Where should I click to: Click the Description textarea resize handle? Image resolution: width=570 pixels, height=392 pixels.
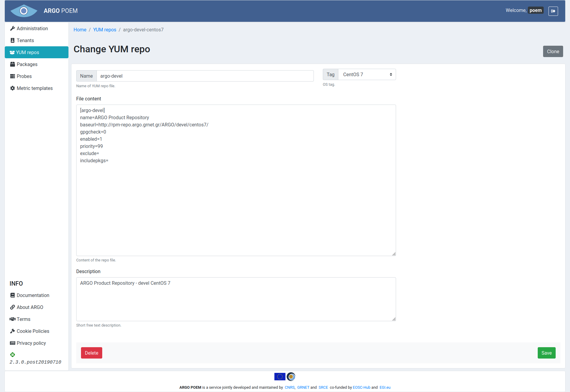(394, 319)
